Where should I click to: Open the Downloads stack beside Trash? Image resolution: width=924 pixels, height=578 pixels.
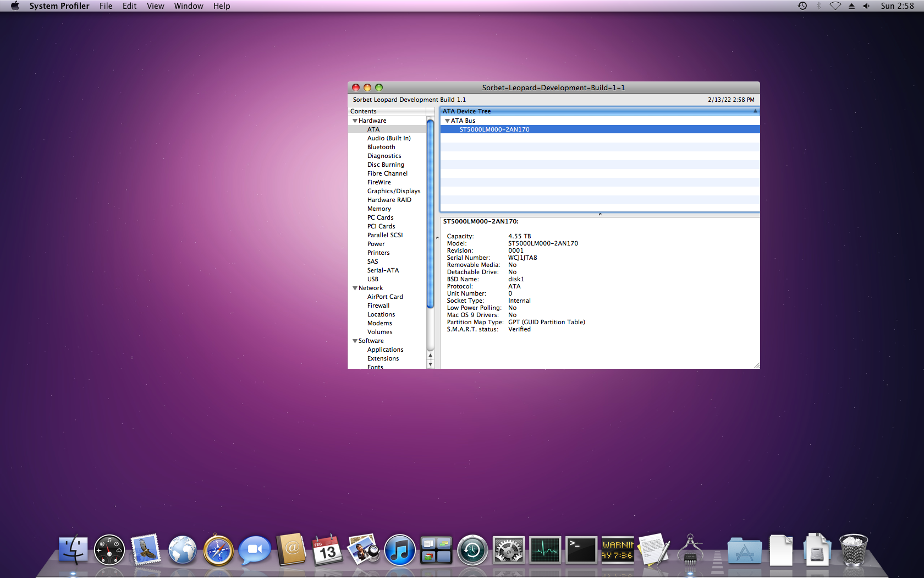point(817,550)
